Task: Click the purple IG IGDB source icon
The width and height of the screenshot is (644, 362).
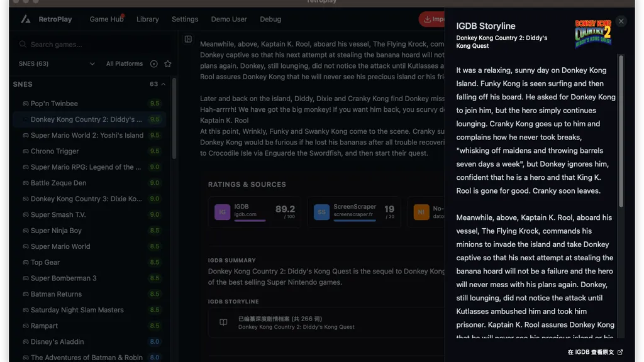Action: click(222, 212)
